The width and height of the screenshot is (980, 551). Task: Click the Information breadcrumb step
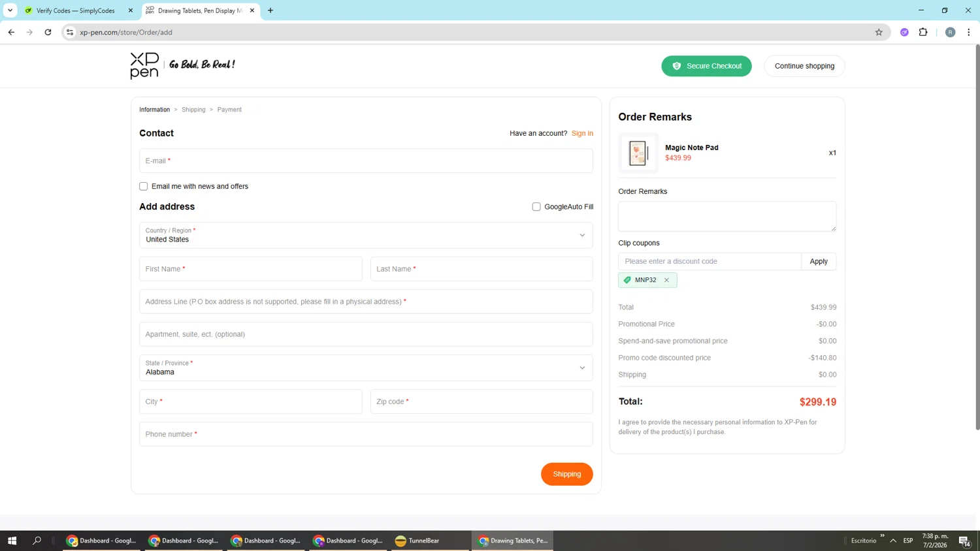[154, 110]
